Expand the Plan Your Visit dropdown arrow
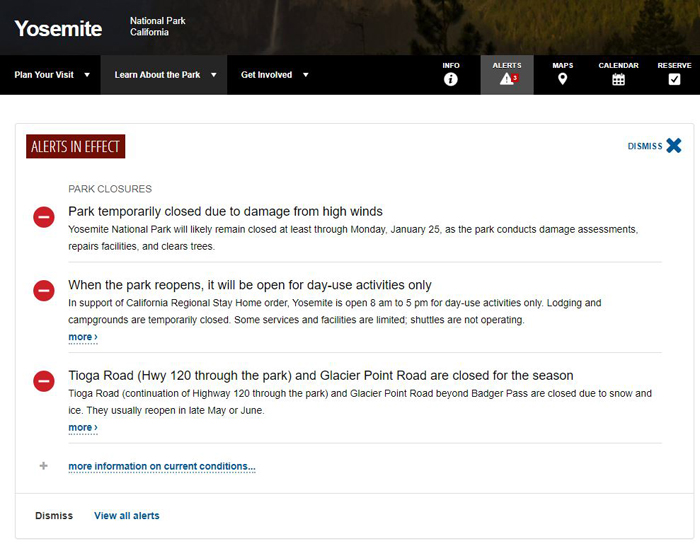 tap(87, 75)
